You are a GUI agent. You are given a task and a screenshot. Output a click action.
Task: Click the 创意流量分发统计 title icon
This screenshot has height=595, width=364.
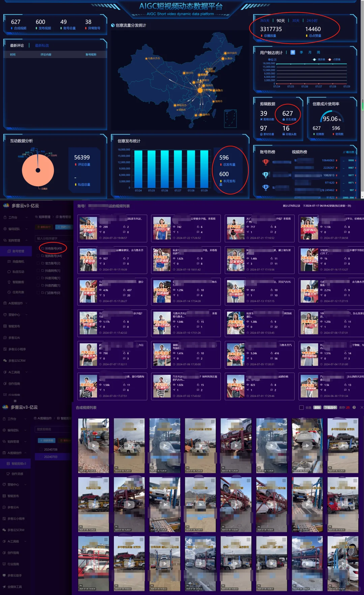(113, 25)
